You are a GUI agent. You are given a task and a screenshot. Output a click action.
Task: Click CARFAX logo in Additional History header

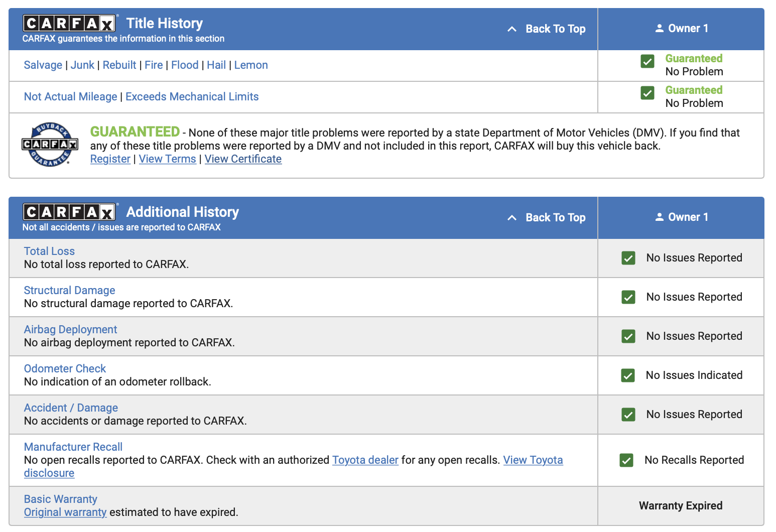[69, 212]
